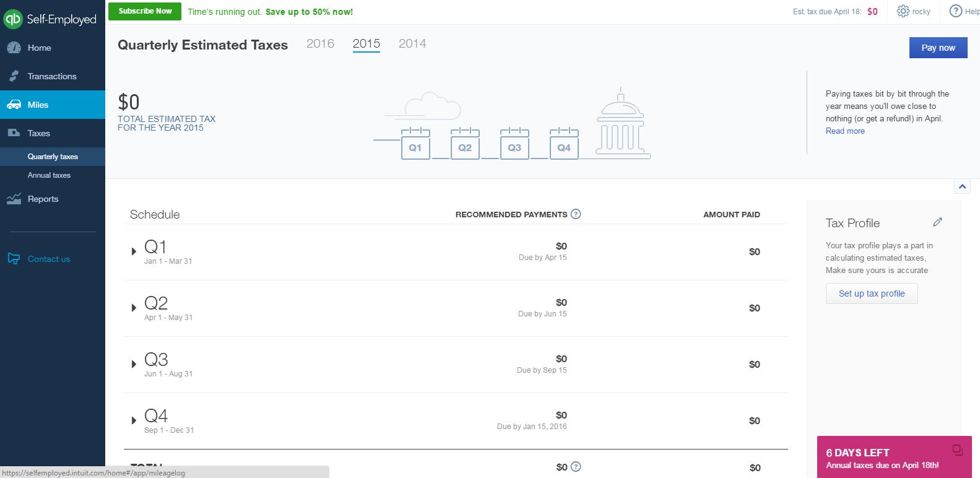Click the Help question mark icon
Viewport: 980px width, 478px height.
956,11
